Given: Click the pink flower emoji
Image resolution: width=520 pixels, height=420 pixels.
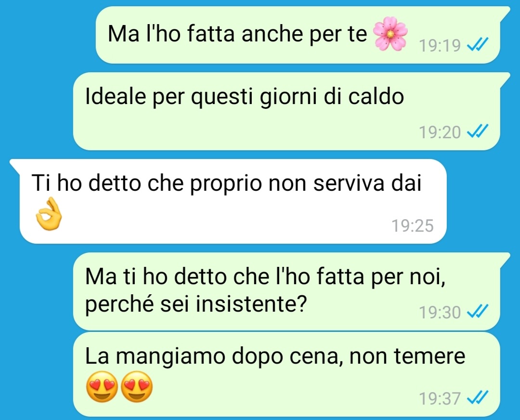Looking at the screenshot, I should pyautogui.click(x=390, y=34).
